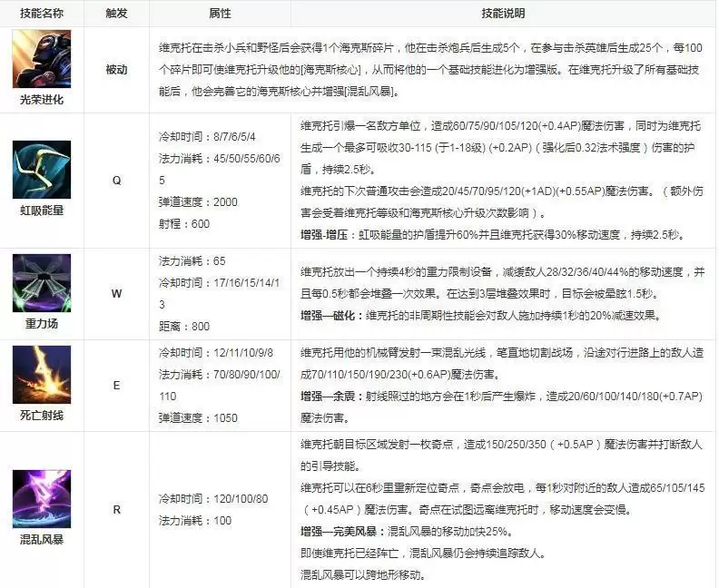Click the 光荣进化 skill name label
The width and height of the screenshot is (719, 588).
(x=42, y=100)
